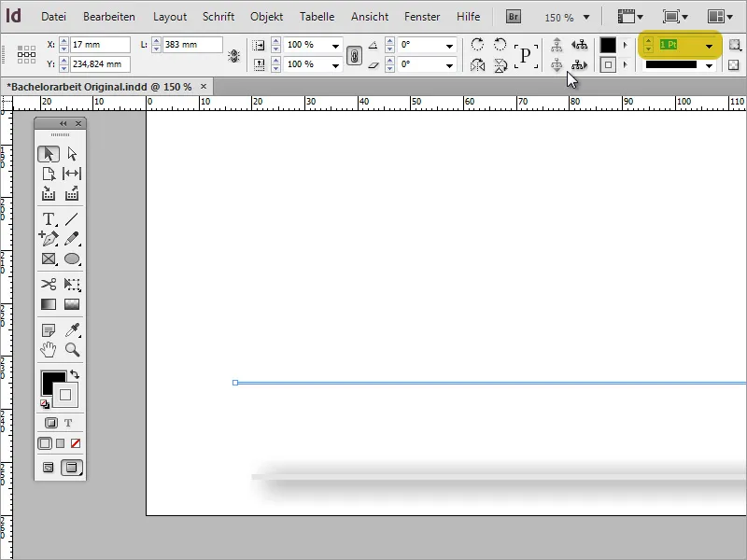Select the Note tool
Viewport: 747px width, 560px height.
coord(49,329)
